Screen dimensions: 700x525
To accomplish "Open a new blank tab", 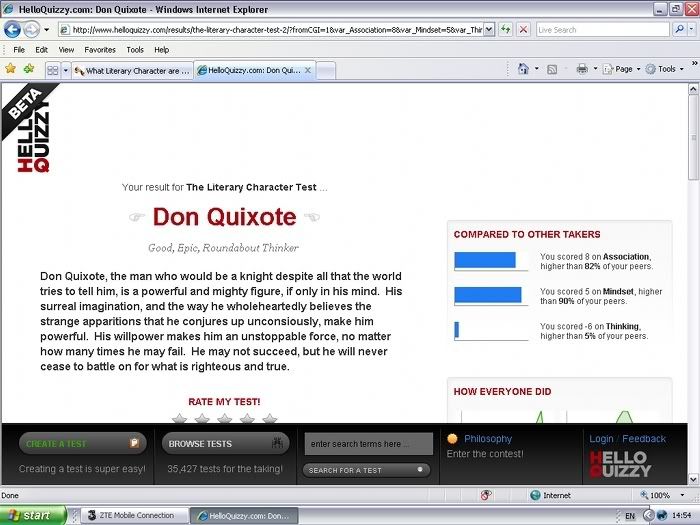I will point(326,71).
